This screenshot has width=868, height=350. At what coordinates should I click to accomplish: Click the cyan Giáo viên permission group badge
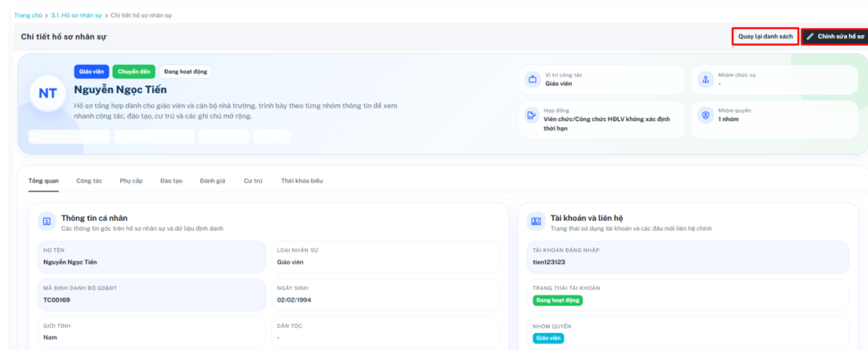click(548, 338)
